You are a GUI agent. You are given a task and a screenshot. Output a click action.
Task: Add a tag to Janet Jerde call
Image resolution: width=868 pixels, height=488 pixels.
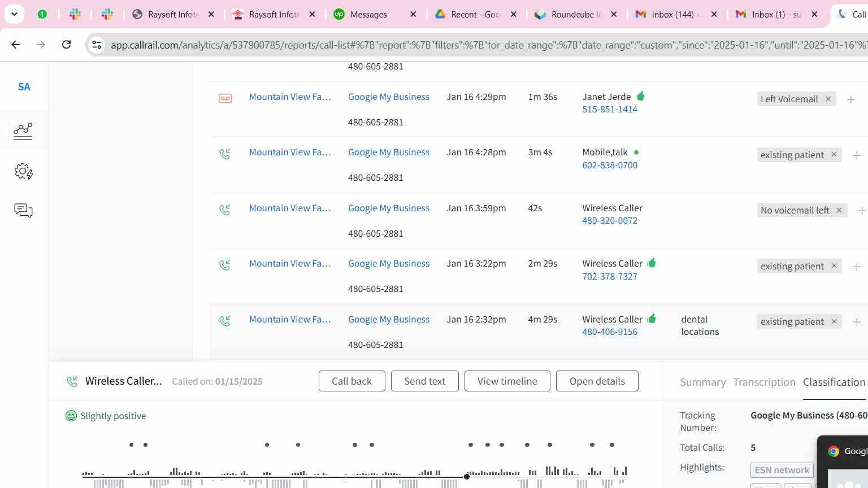pos(850,99)
